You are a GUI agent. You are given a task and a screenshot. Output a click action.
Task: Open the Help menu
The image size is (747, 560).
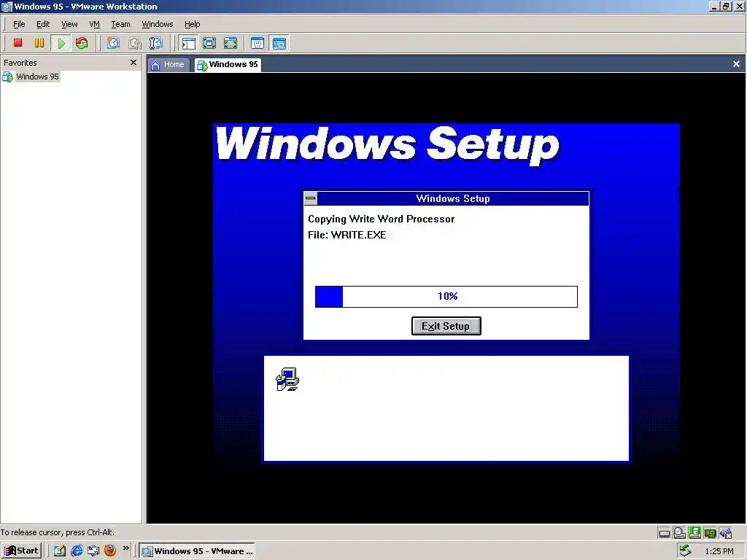(x=192, y=24)
